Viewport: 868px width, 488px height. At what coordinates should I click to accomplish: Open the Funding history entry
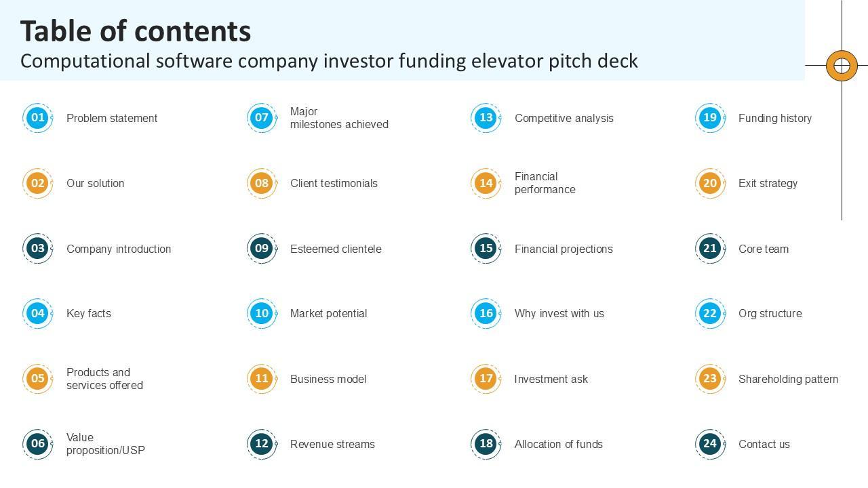coord(774,118)
